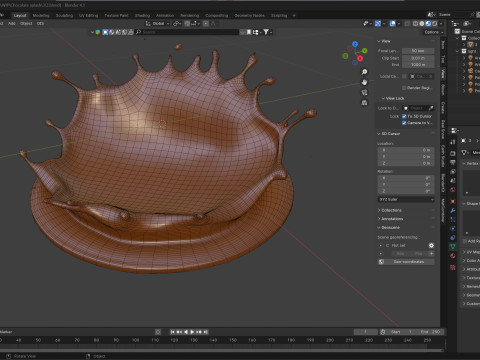Switch to material preview shading
480x360 pixels.
(x=428, y=23)
